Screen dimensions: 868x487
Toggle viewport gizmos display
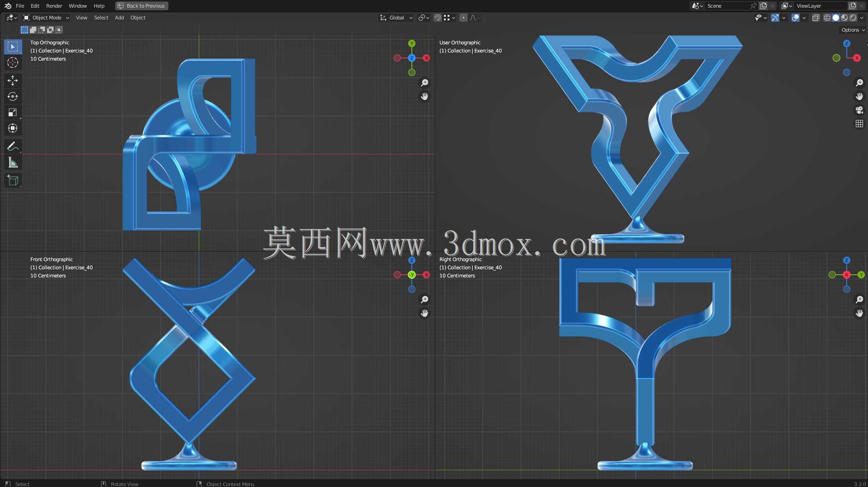[x=775, y=18]
